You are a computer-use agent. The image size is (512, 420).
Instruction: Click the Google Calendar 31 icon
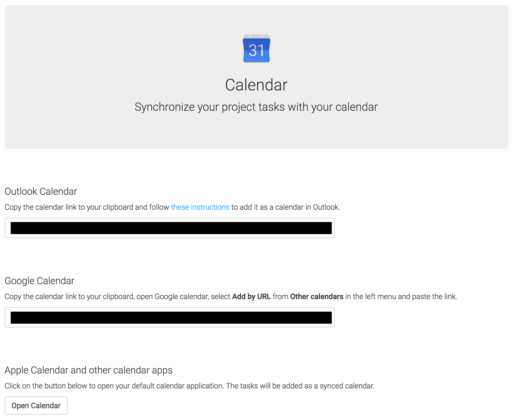(x=256, y=49)
